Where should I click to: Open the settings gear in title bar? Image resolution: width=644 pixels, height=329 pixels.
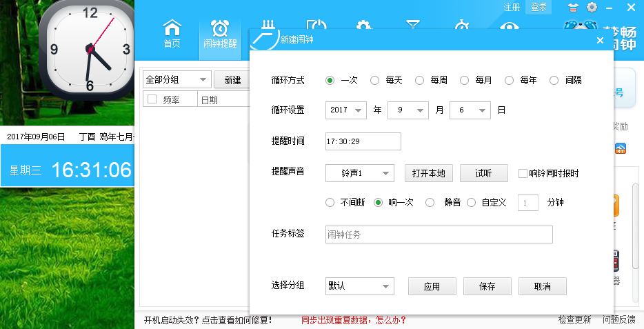click(x=592, y=8)
